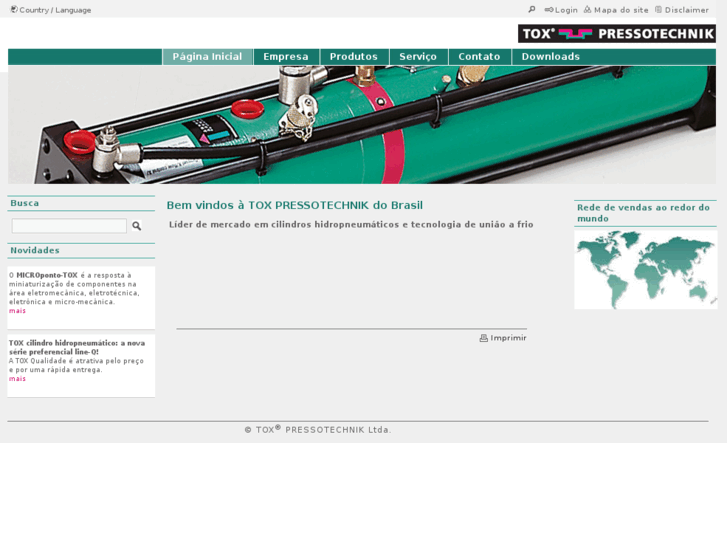Open the world map sales network image
727x545 pixels.
click(645, 269)
